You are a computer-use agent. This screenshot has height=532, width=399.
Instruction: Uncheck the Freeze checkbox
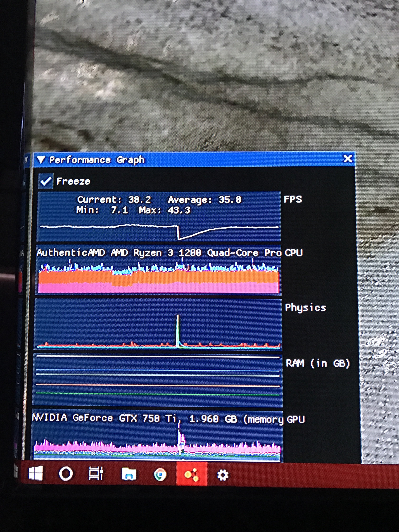pos(46,181)
